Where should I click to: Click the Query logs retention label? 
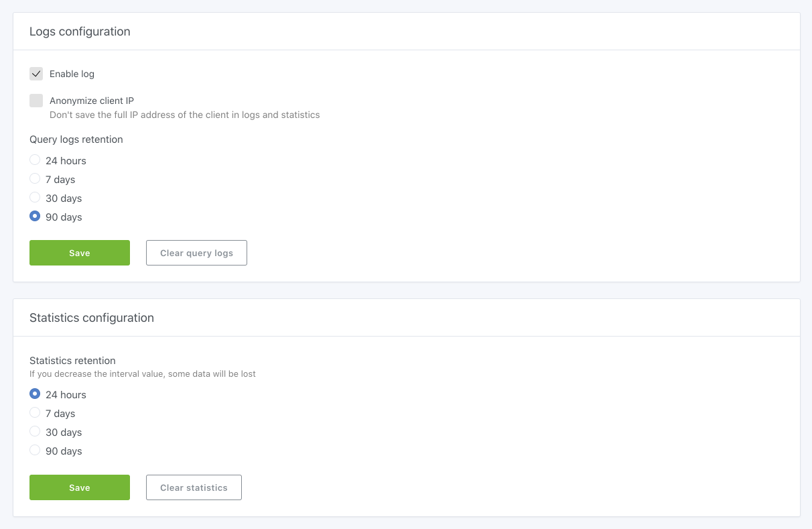click(x=76, y=139)
